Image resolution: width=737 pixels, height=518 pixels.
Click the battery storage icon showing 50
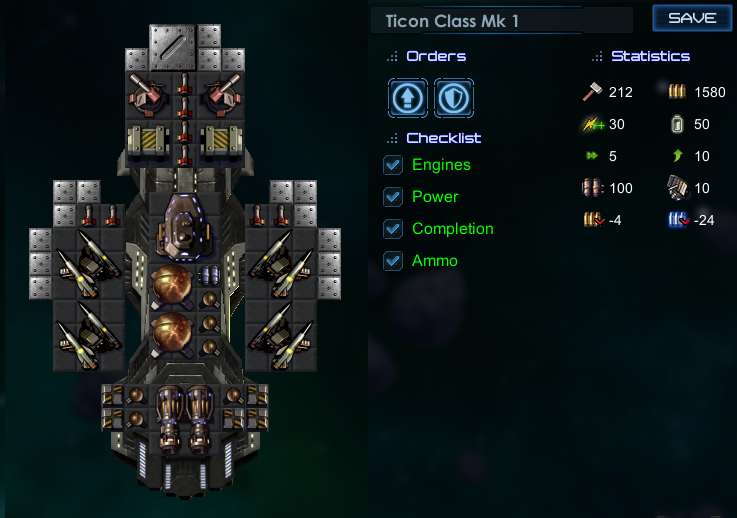[x=677, y=124]
